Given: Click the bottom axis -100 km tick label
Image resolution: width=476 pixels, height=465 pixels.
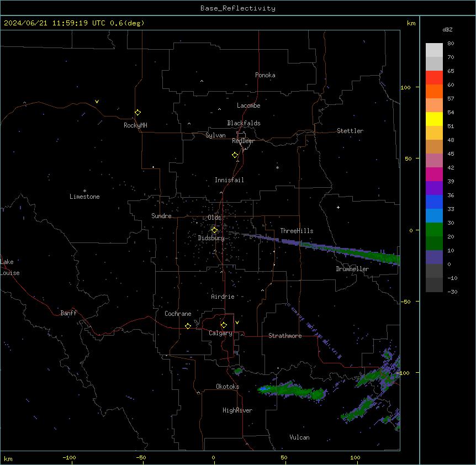Looking at the screenshot, I should [x=69, y=458].
